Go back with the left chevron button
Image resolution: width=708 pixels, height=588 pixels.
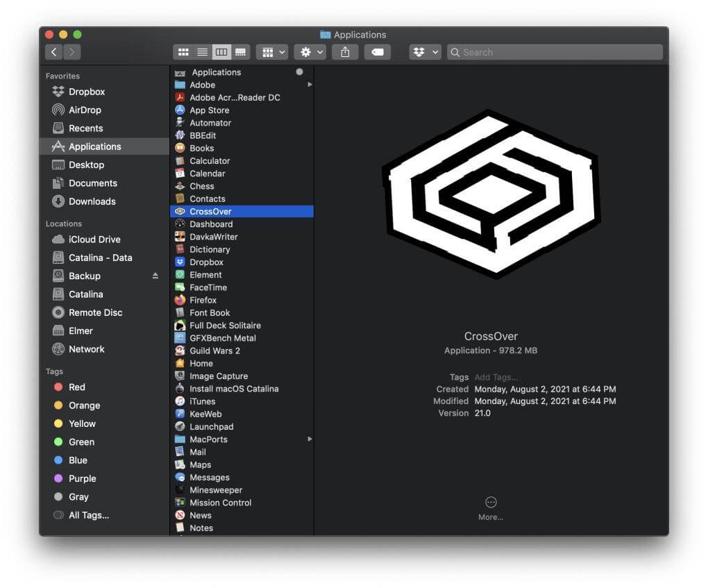[53, 52]
